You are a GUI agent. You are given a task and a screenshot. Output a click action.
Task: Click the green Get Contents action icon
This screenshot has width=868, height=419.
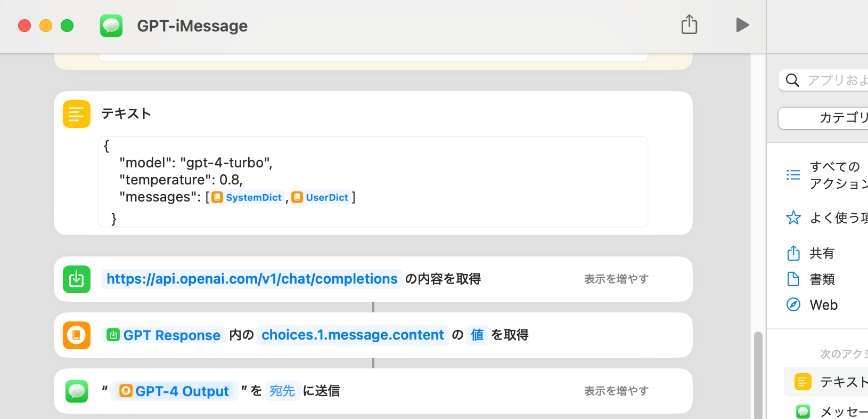(77, 279)
